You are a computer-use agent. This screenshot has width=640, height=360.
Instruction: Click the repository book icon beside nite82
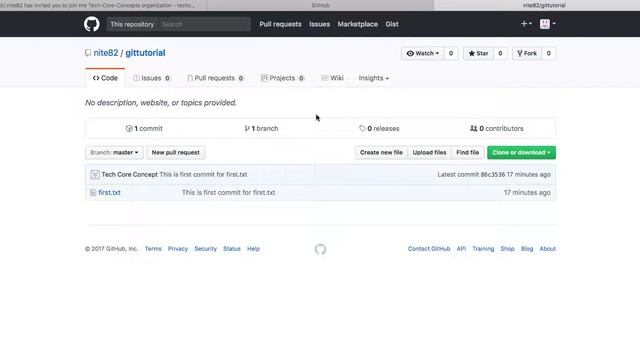(x=88, y=53)
